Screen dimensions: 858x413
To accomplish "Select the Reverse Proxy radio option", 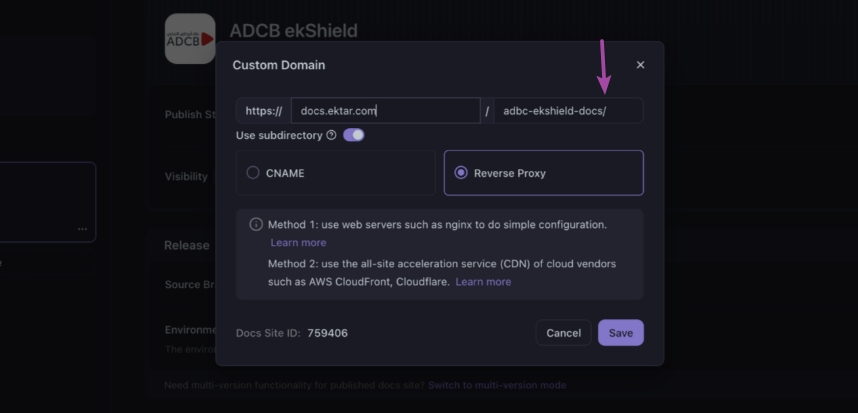I will [461, 173].
